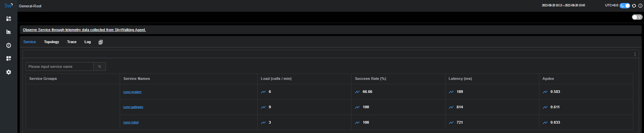Switch to the Trace tab

pyautogui.click(x=72, y=42)
